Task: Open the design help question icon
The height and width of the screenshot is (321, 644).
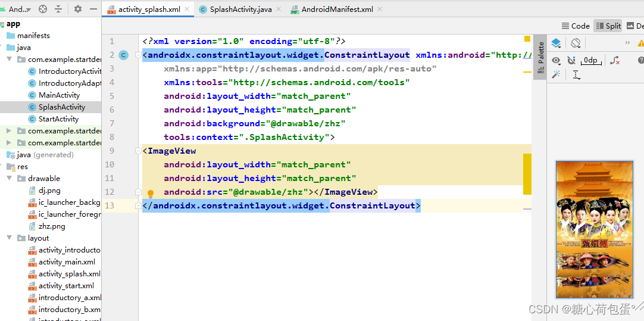Action: (640, 61)
